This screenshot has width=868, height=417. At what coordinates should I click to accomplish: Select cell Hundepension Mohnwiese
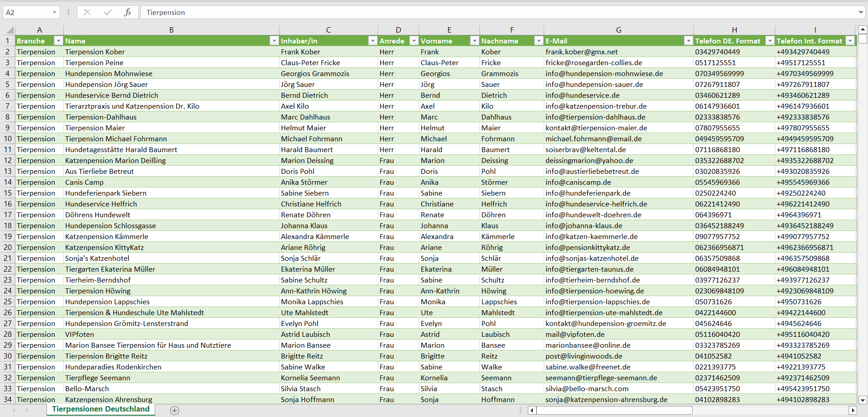tap(171, 73)
